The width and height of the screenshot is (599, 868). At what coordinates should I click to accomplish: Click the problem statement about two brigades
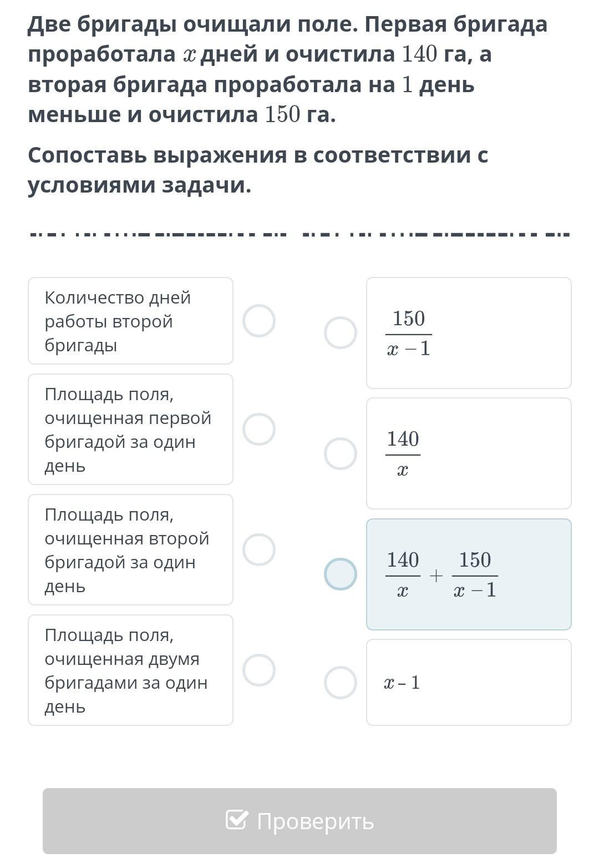tap(287, 69)
